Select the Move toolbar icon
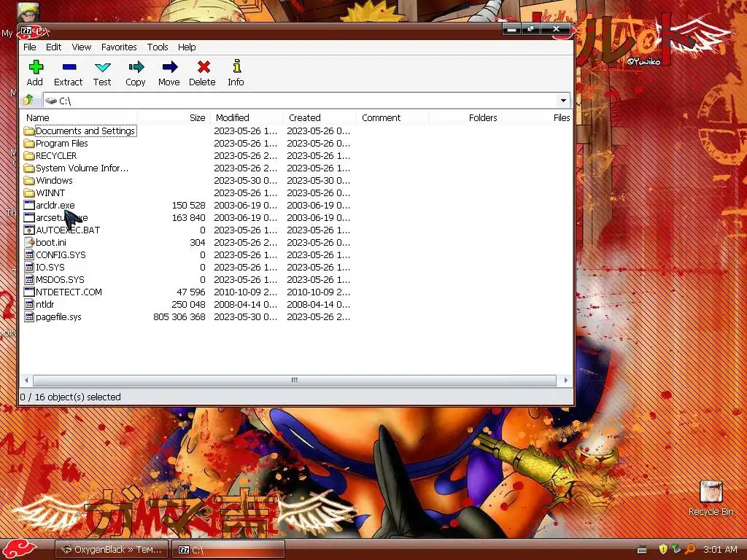747x560 pixels. pyautogui.click(x=169, y=66)
